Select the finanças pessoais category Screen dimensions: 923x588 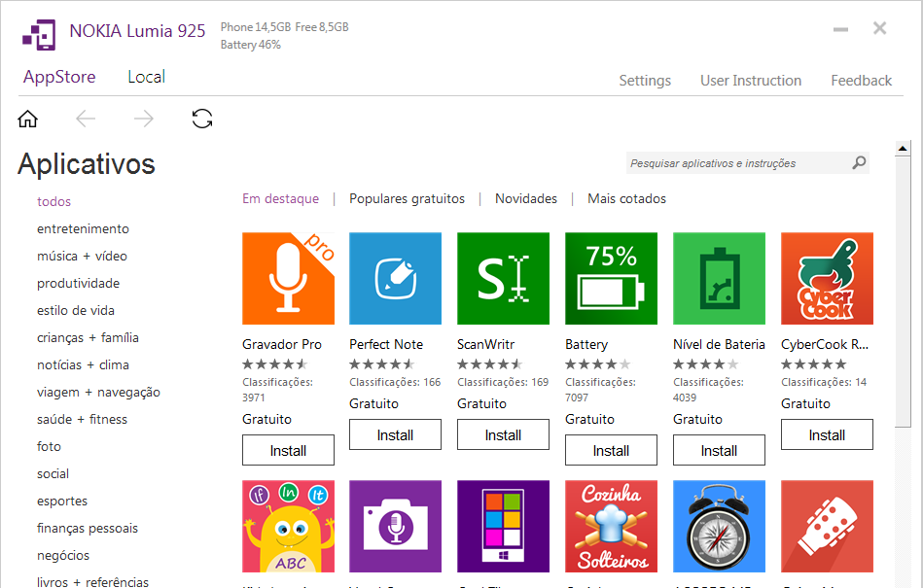pyautogui.click(x=88, y=528)
